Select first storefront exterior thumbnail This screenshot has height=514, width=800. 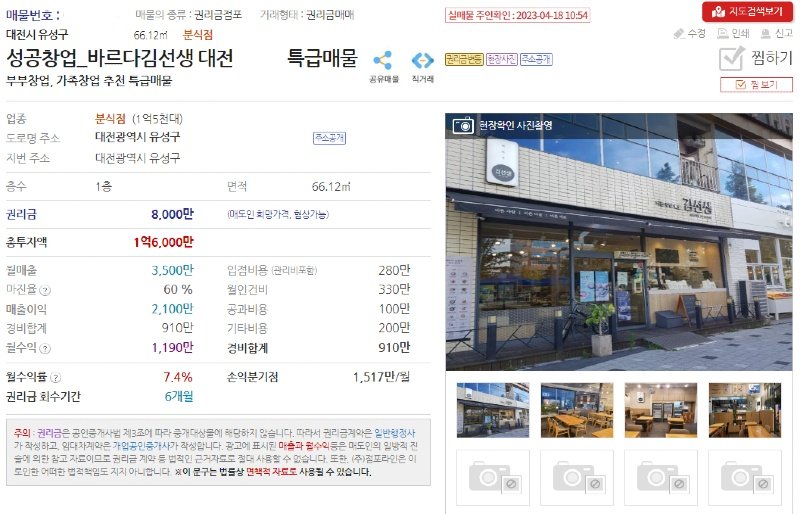[x=493, y=410]
